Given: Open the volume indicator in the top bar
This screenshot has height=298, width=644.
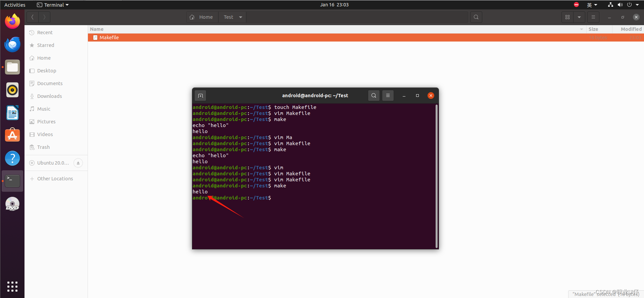Looking at the screenshot, I should tap(620, 5).
